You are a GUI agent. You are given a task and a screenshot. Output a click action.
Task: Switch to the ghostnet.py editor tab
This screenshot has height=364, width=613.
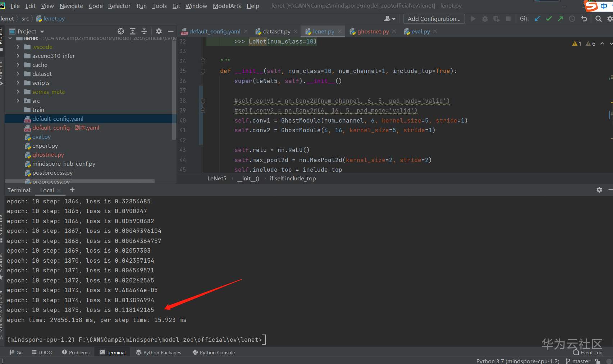[373, 31]
